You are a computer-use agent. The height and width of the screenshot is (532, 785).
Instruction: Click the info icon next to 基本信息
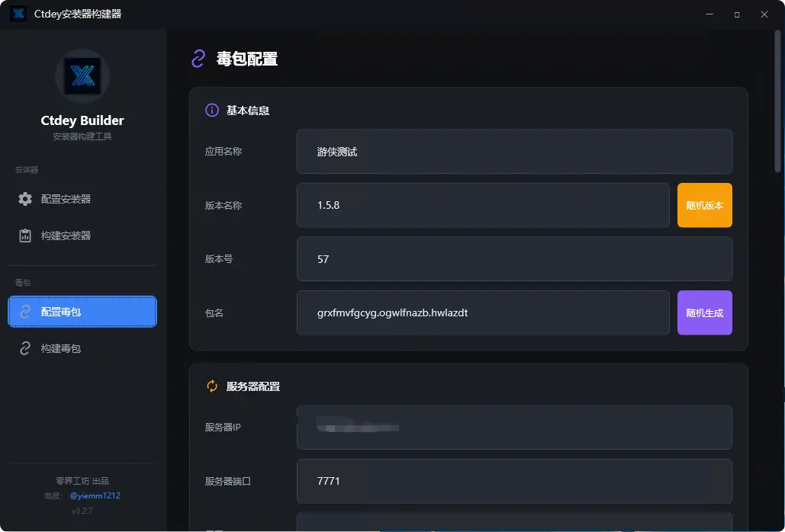click(x=211, y=110)
